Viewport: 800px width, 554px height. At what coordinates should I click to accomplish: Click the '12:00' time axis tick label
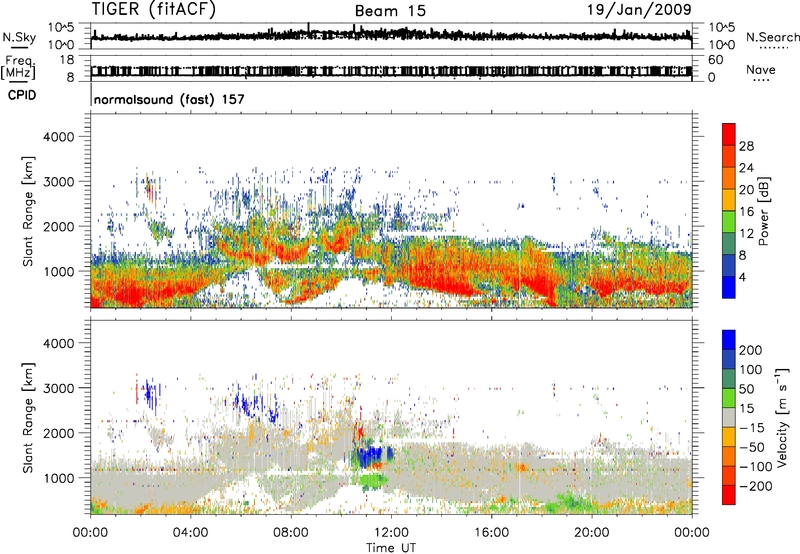(x=391, y=533)
